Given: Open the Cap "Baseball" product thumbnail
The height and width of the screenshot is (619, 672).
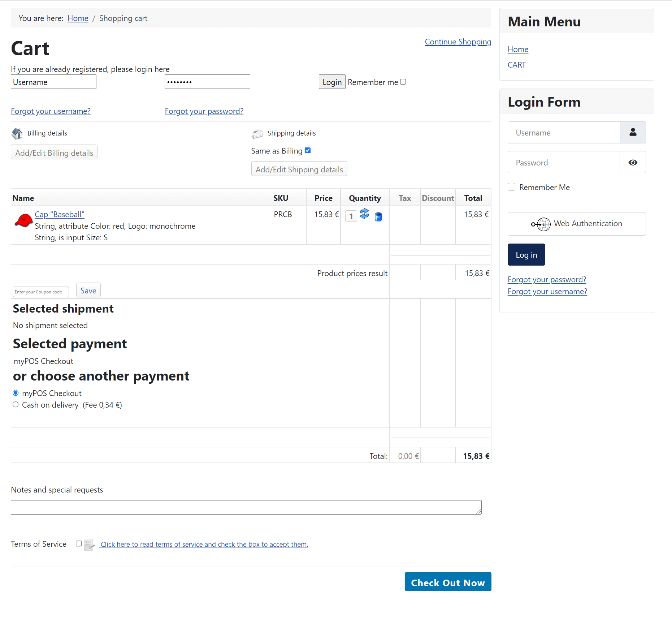Looking at the screenshot, I should coord(23,220).
